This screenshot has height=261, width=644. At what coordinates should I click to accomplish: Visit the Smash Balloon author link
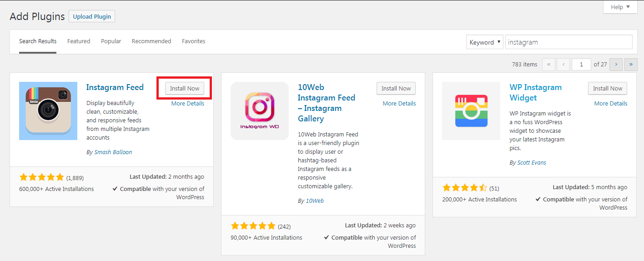click(113, 152)
